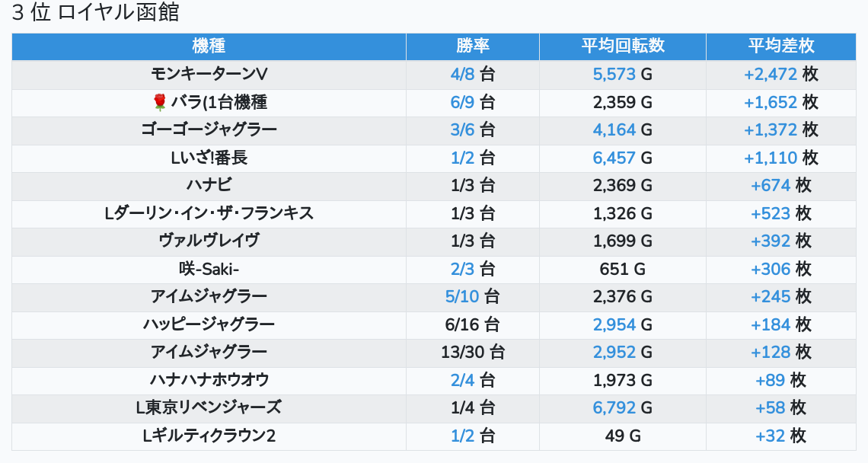Select the ゴーゴージャグラー row name
Viewport: 868px width, 463px height.
pos(209,129)
